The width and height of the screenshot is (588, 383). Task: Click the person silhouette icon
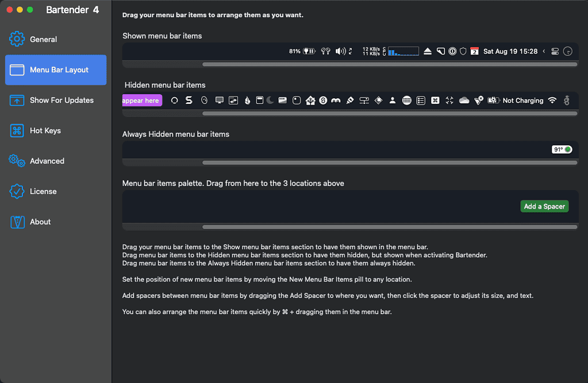(392, 100)
